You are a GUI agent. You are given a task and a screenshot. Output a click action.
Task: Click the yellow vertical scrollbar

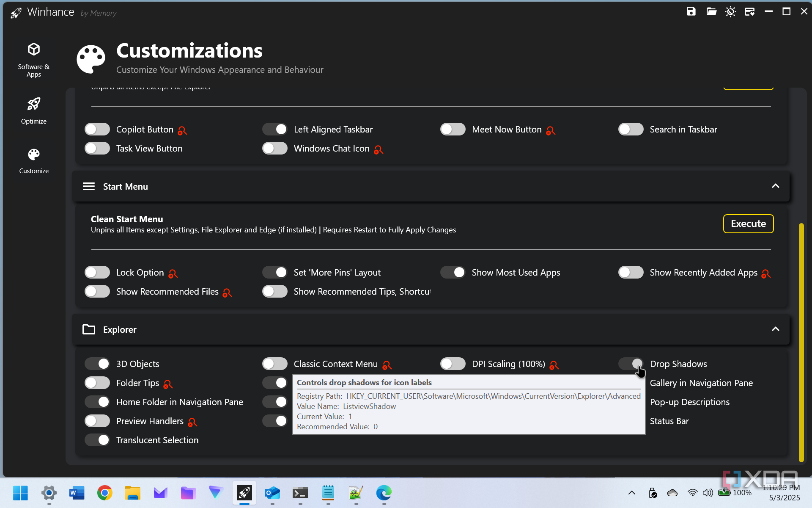801,342
